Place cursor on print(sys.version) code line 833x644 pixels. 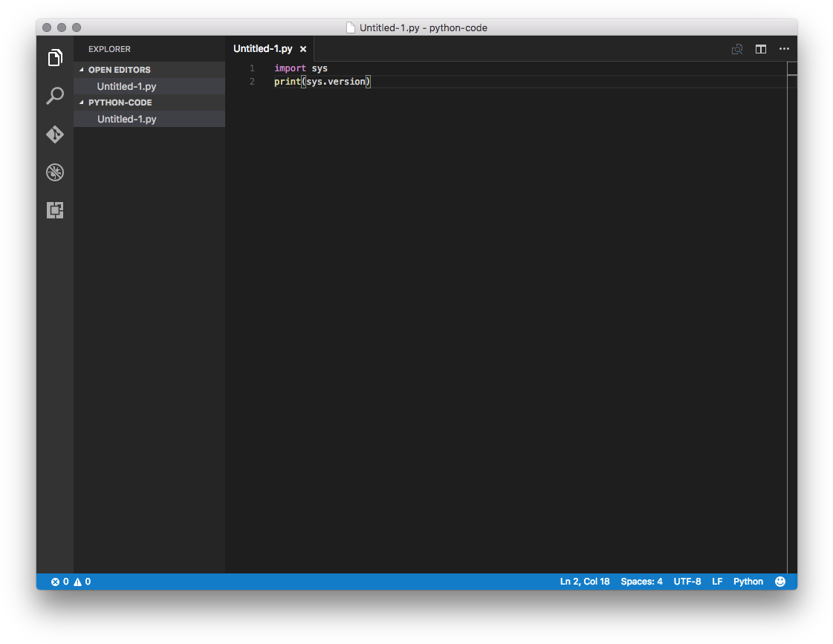(322, 82)
